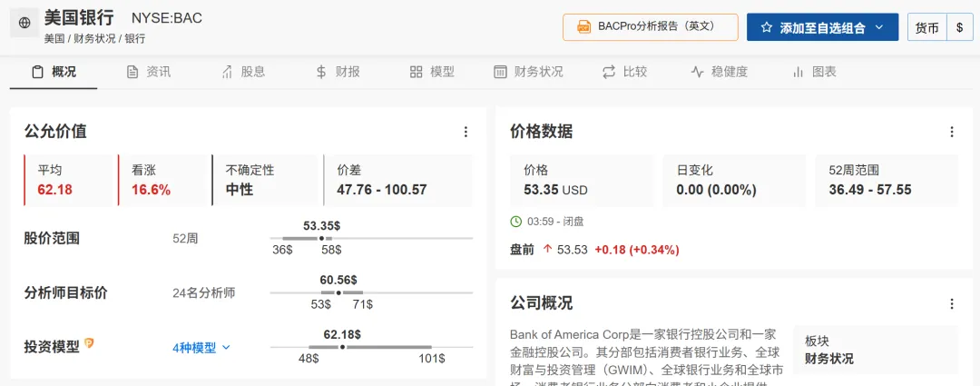Click the table icon of 财务状况 tab
The height and width of the screenshot is (386, 980).
[500, 72]
